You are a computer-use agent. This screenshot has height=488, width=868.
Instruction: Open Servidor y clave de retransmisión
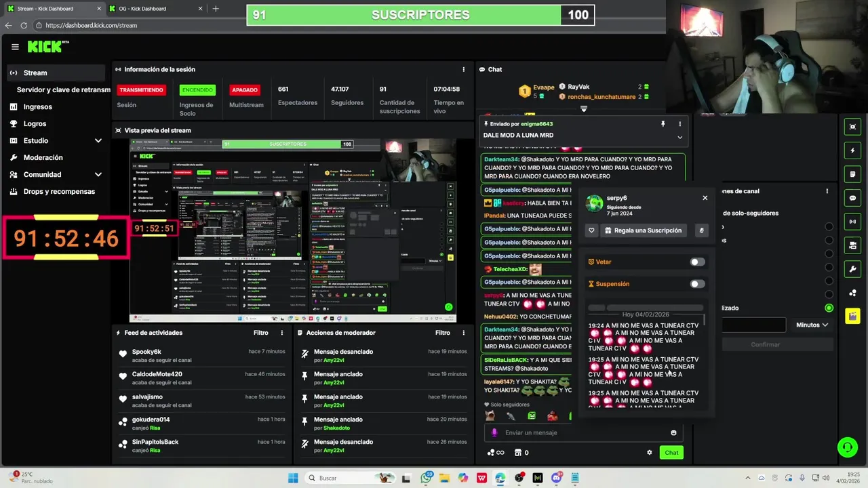coord(63,89)
